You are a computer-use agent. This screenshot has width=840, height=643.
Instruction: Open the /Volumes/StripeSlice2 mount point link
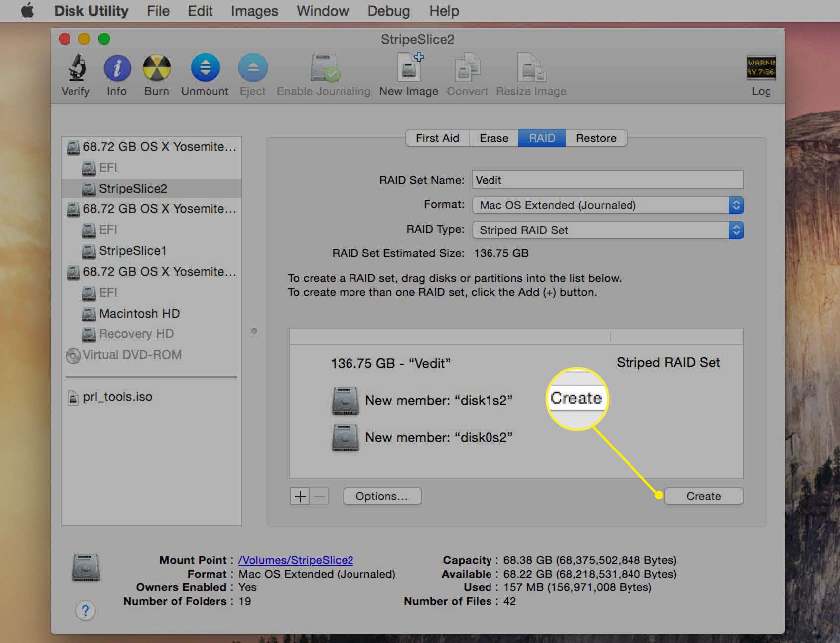pyautogui.click(x=296, y=560)
